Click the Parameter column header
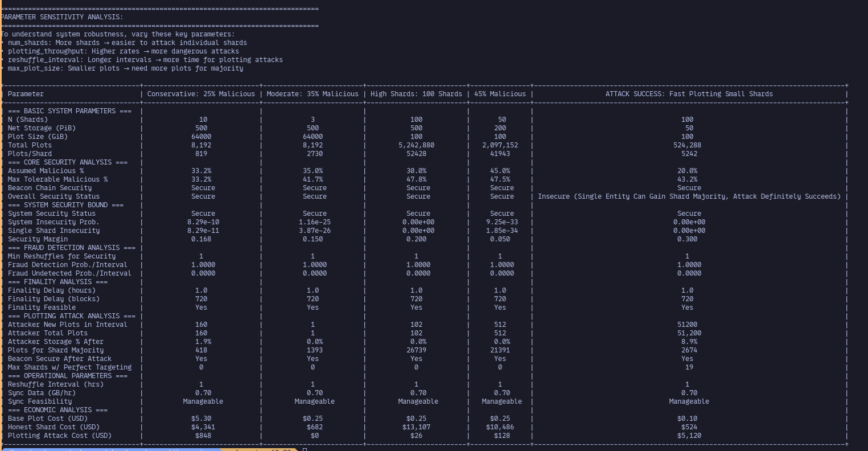 [26, 94]
